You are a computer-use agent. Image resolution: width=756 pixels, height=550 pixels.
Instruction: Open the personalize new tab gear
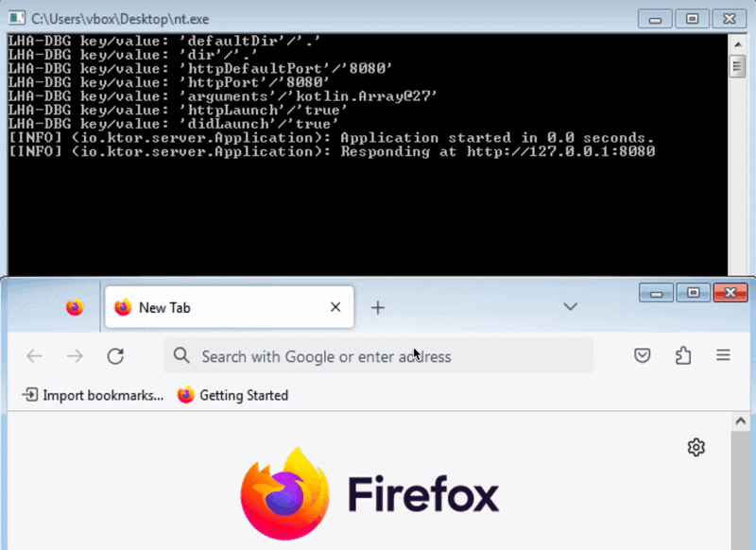(x=696, y=447)
